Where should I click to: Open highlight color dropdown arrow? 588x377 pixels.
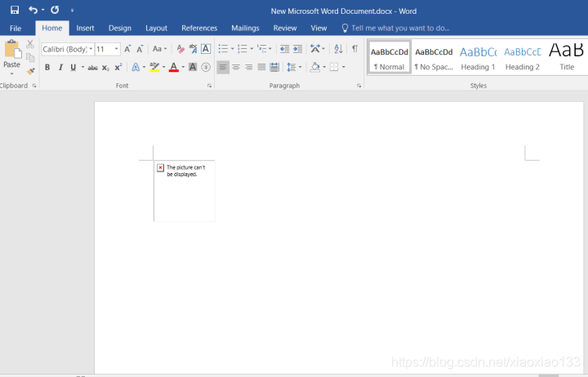coord(164,68)
